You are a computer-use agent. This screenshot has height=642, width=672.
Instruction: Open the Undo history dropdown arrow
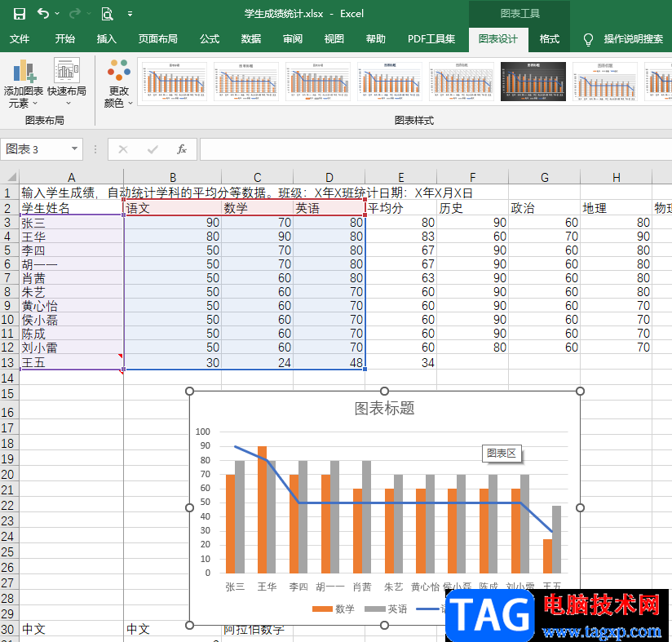(x=57, y=14)
